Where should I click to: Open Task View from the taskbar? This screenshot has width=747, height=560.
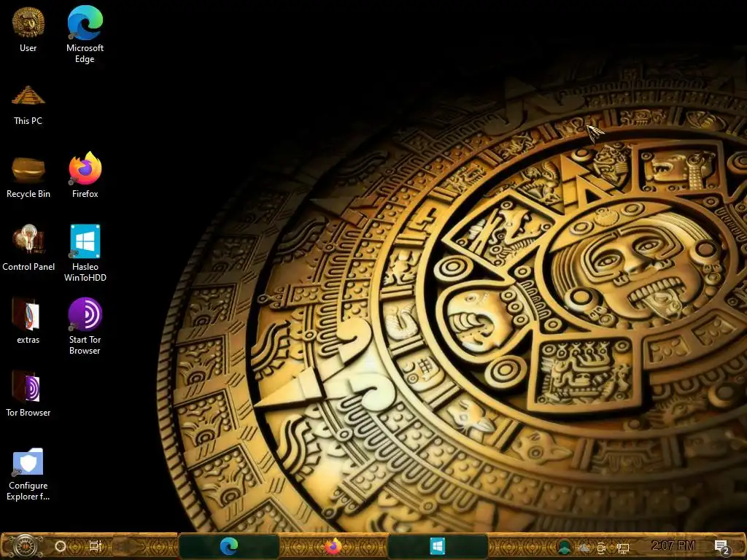pyautogui.click(x=96, y=545)
